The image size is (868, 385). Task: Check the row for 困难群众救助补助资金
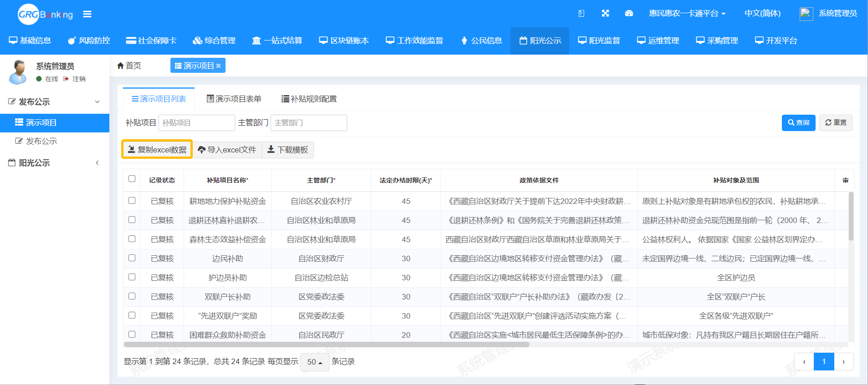(132, 334)
